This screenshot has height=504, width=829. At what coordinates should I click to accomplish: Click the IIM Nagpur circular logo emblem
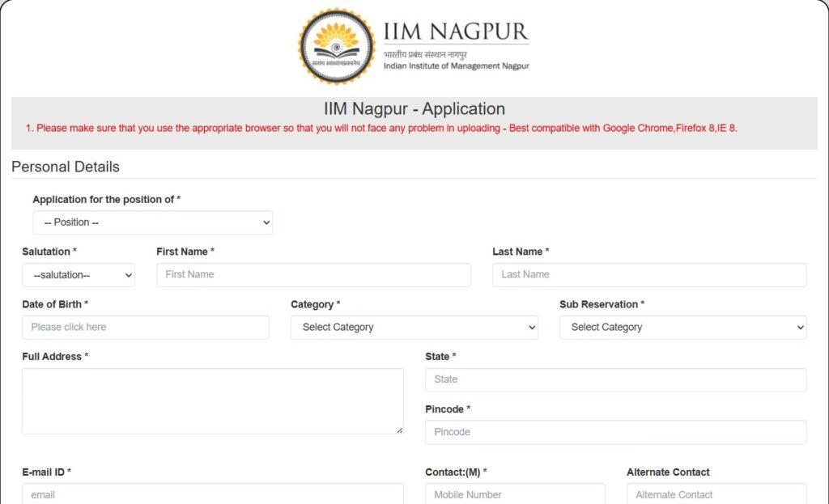(336, 46)
